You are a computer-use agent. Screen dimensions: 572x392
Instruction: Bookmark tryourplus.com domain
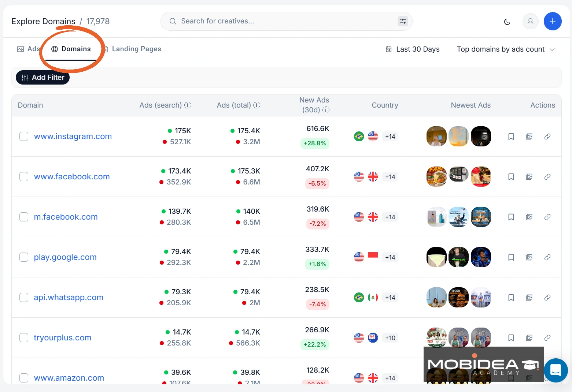pyautogui.click(x=511, y=338)
